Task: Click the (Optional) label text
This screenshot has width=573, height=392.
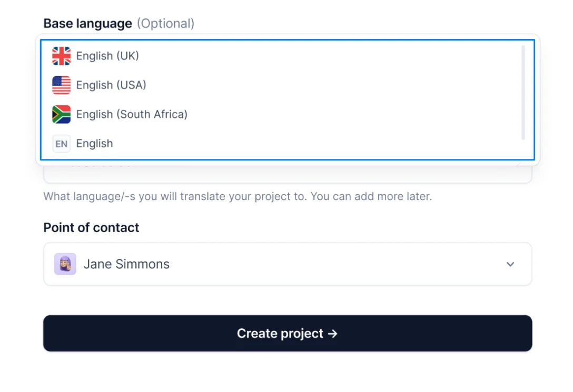Action: (x=166, y=23)
